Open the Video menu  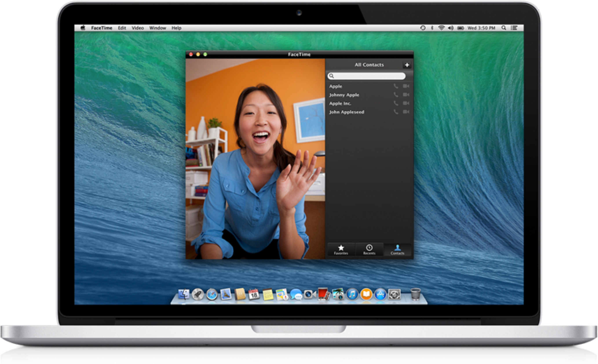click(138, 28)
